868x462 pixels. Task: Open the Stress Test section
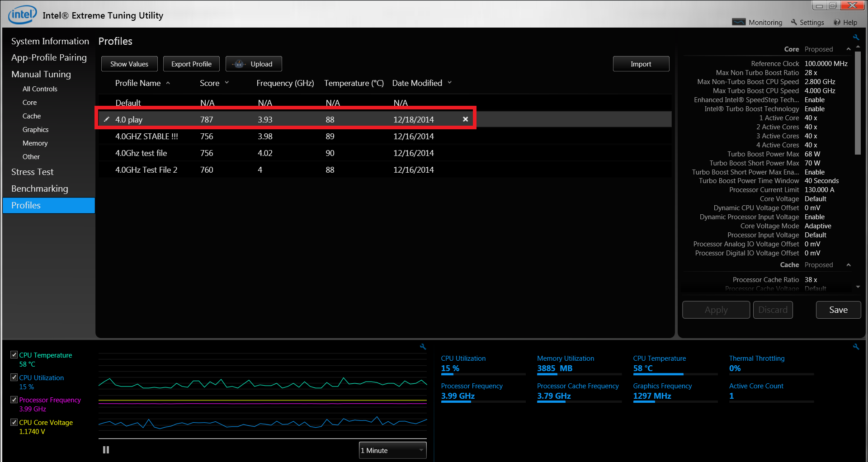tap(33, 172)
